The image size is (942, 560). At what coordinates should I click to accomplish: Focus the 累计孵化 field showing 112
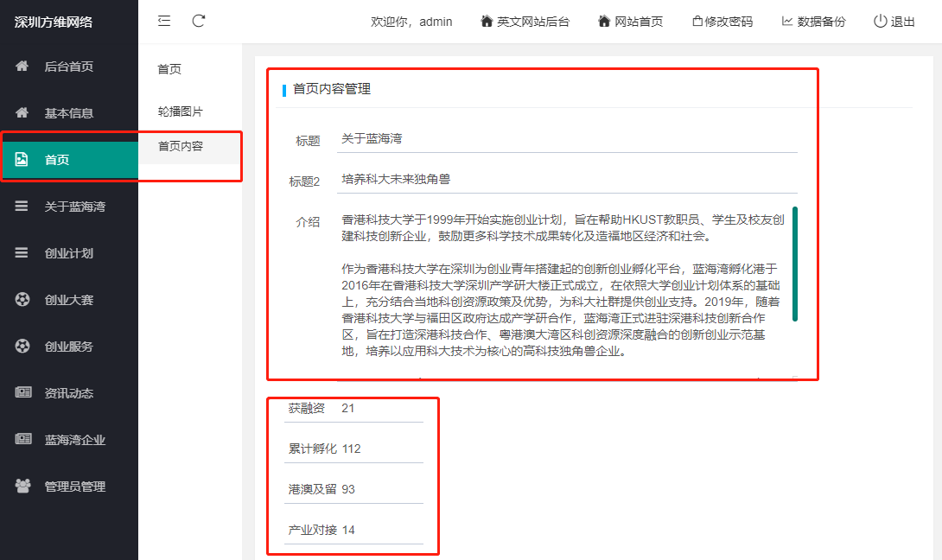(x=382, y=449)
